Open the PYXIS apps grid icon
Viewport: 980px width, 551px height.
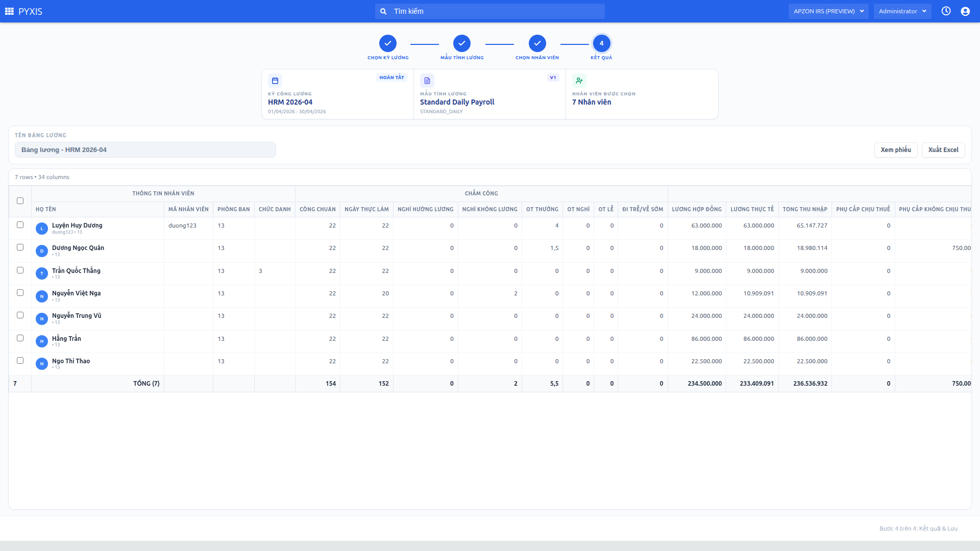tap(9, 11)
